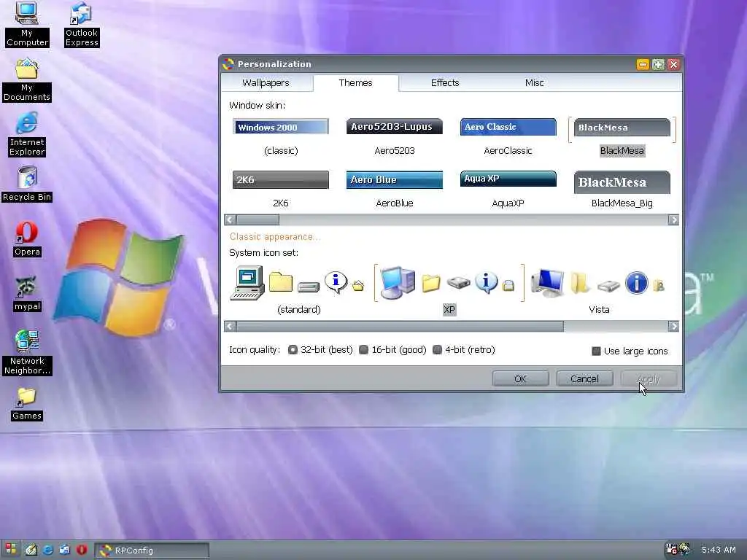Screen dimensions: 747x560
Task: Click Outlook Express quick launch icon
Action: (65, 550)
